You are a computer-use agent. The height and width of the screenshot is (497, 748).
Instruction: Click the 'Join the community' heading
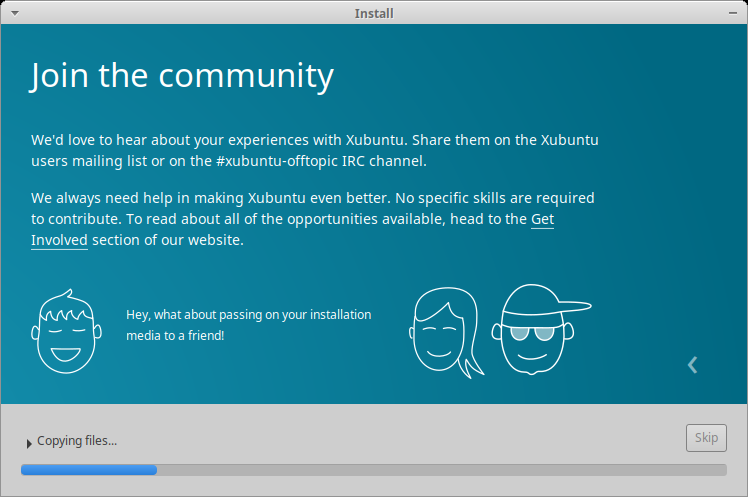[182, 76]
